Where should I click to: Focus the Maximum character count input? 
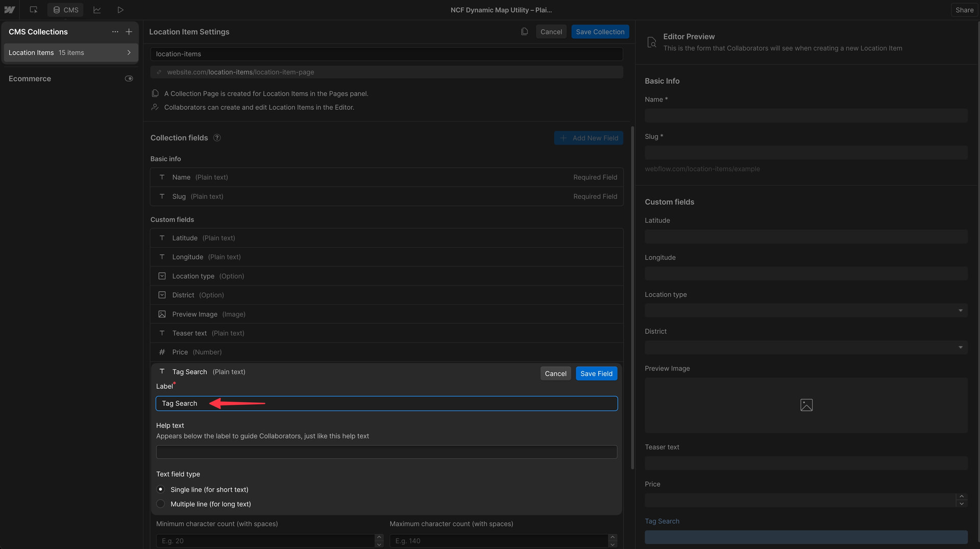coord(499,541)
